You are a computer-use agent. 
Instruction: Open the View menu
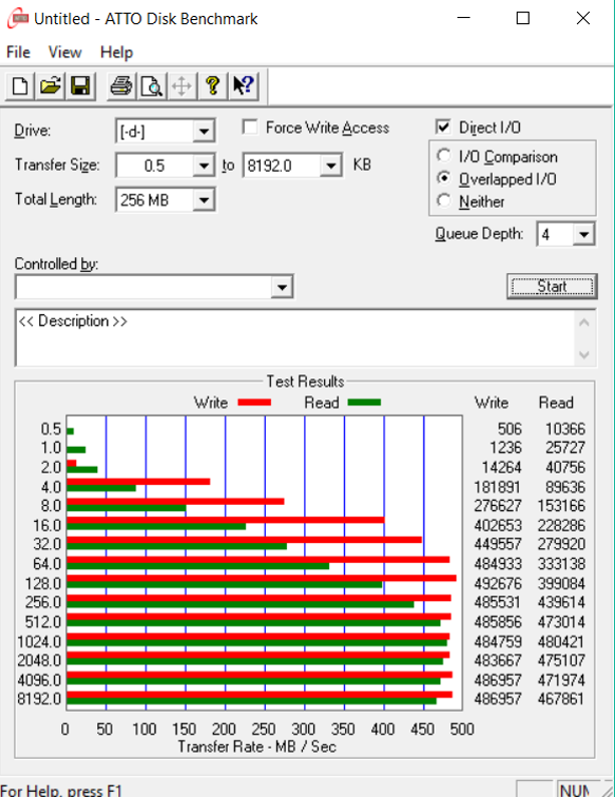(65, 52)
